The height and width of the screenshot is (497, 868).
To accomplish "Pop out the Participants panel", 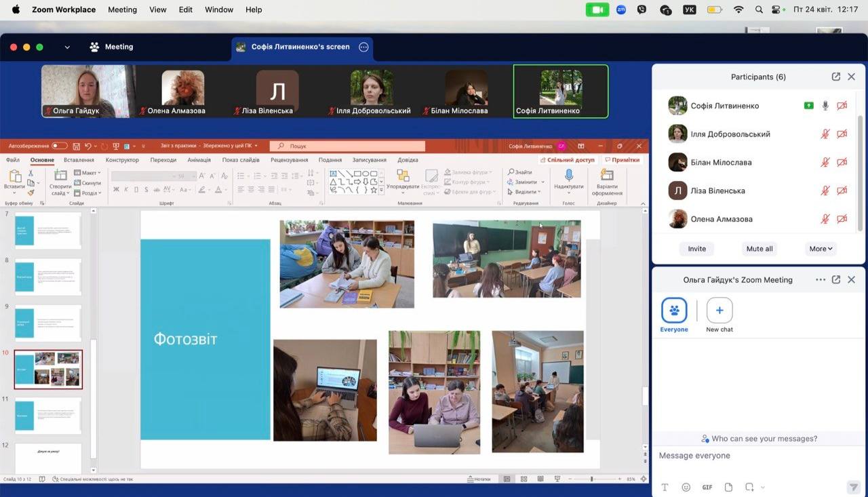I will click(836, 77).
